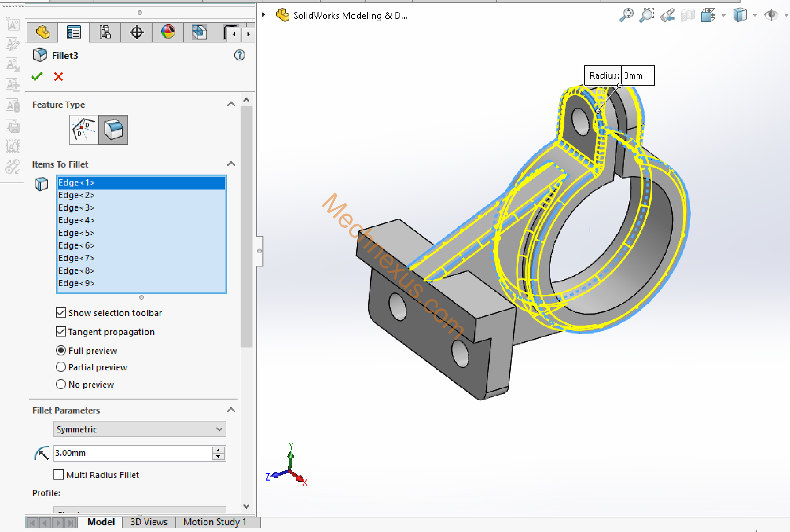
Task: Open the ConfigurationManager tab icon
Action: [x=105, y=33]
